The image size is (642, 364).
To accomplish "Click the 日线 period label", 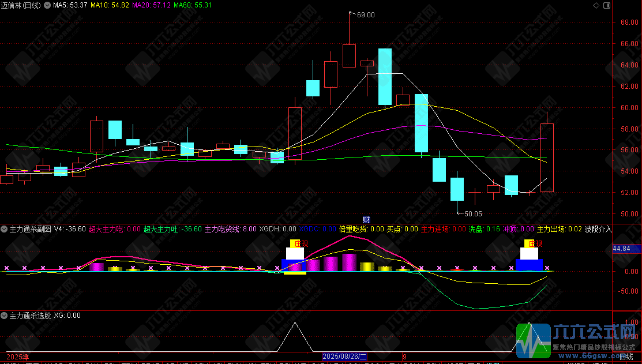I will click(626, 357).
